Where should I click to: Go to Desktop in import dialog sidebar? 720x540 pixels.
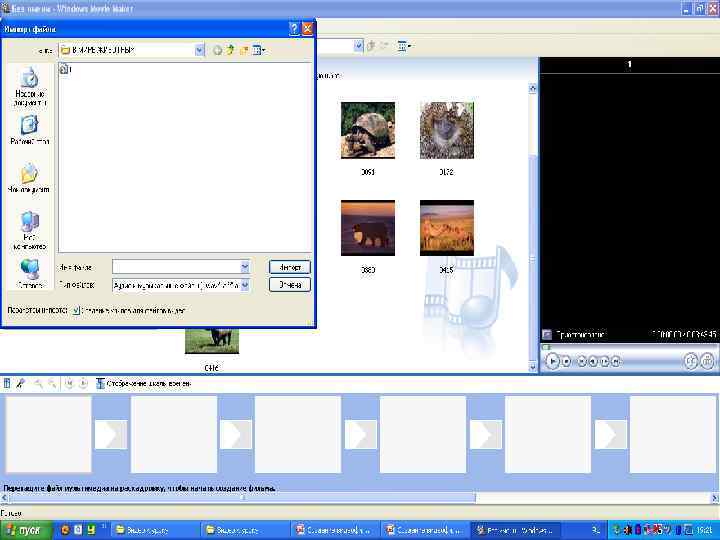click(x=29, y=129)
